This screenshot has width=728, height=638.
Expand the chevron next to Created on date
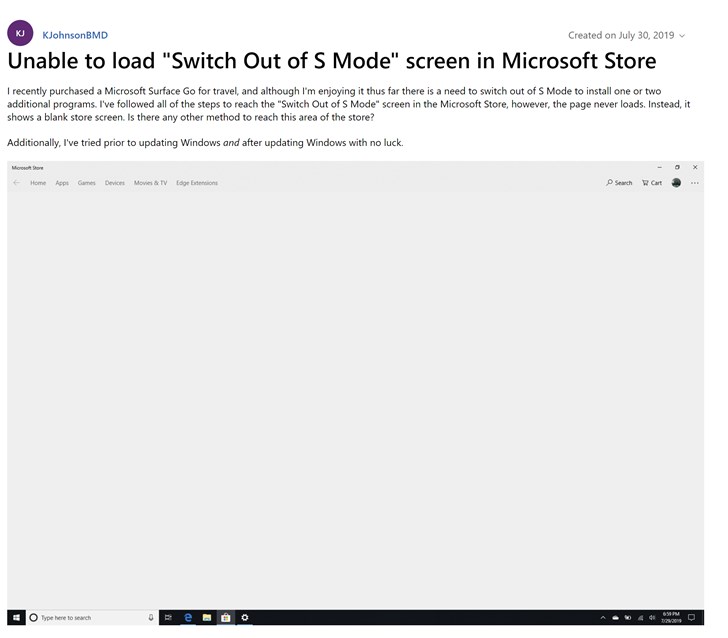[682, 36]
